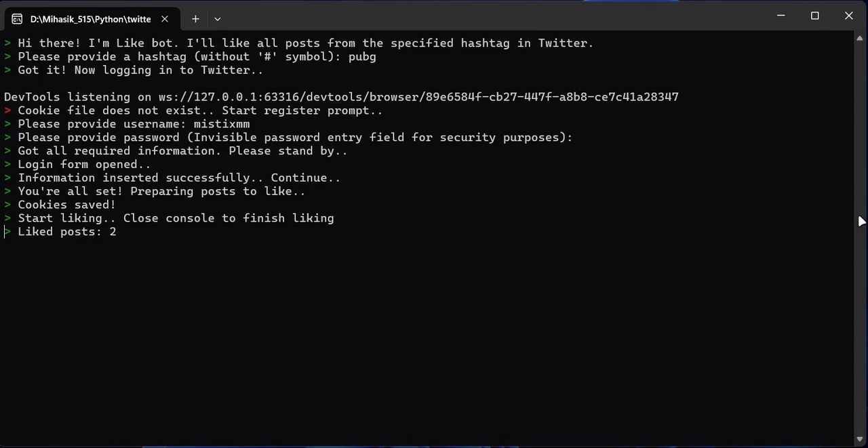Click the username "mistixmm" text
This screenshot has width=868, height=448.
click(x=222, y=124)
